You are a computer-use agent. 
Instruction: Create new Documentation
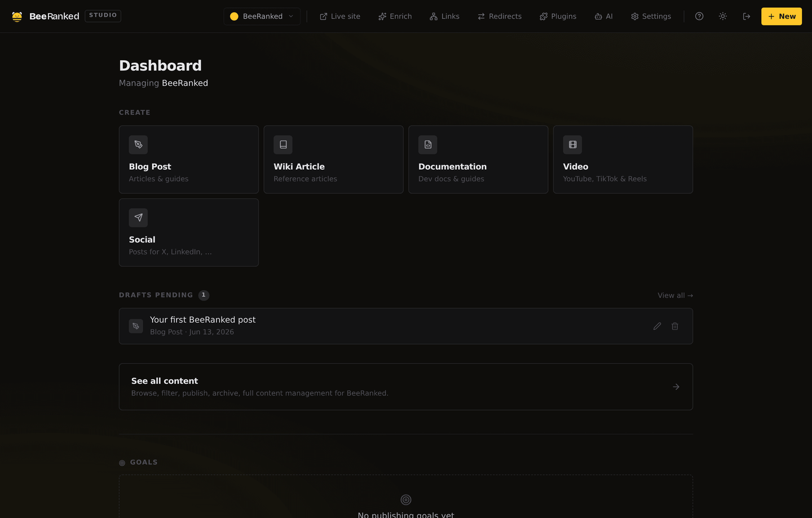(478, 160)
